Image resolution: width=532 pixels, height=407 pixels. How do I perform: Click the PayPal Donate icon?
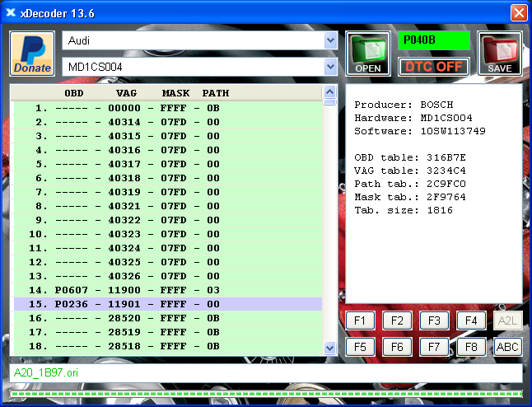click(33, 54)
